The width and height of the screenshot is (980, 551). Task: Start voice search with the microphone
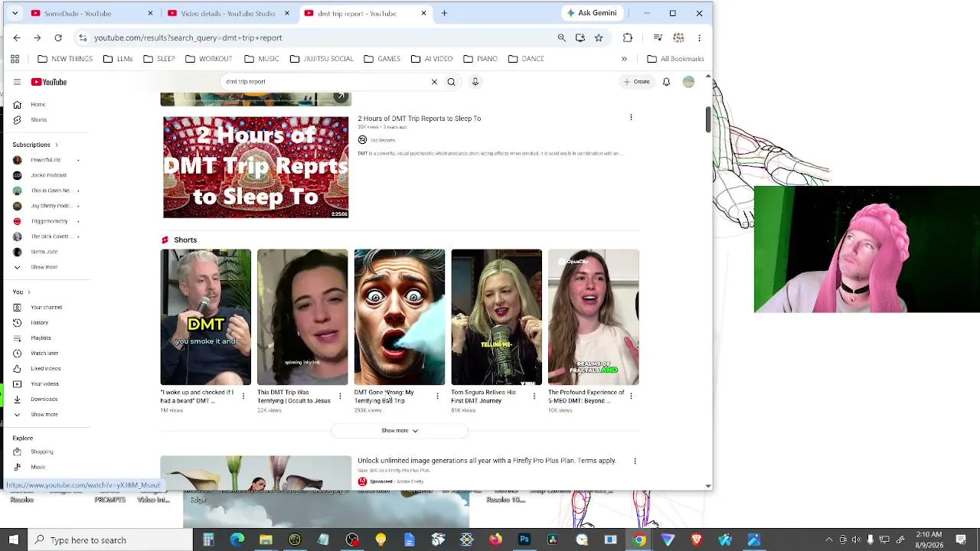pos(475,82)
